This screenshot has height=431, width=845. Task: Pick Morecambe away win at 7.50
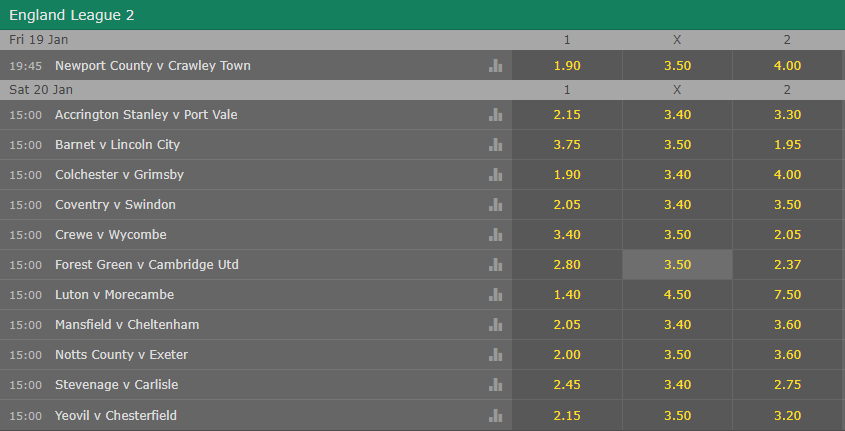tap(787, 295)
